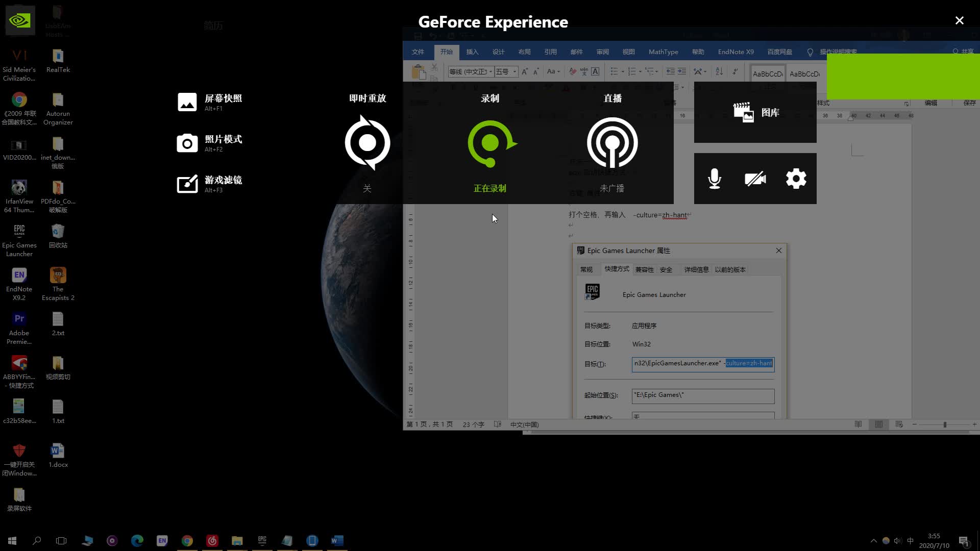Close the GeForce Experience overlay
980x551 pixels.
pos(959,20)
